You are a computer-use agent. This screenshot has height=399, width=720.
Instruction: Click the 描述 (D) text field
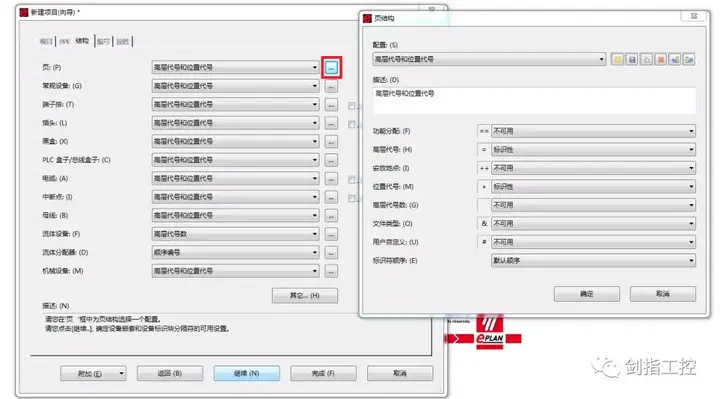534,101
